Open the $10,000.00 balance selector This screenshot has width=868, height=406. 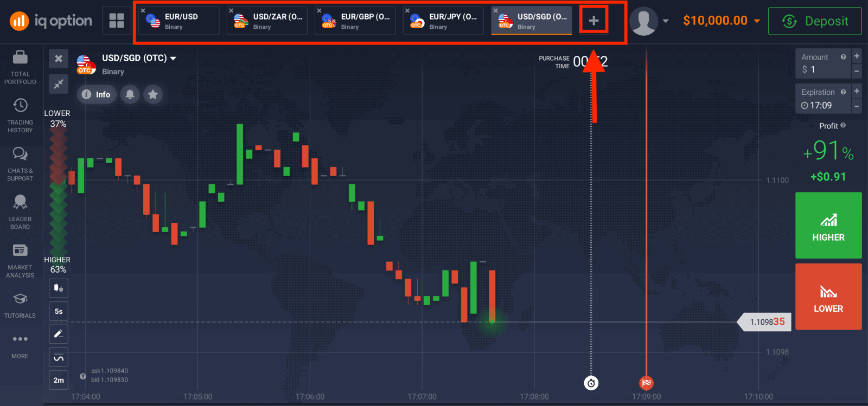[721, 21]
